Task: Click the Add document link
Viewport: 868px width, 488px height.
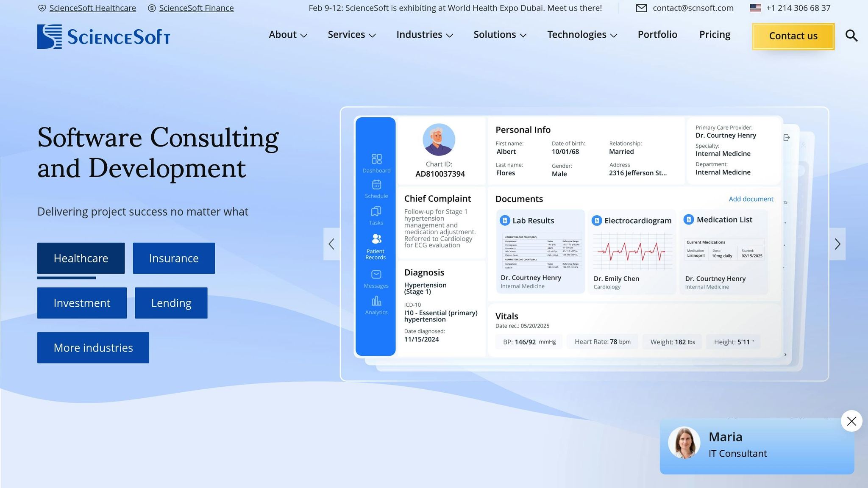Action: 751,199
